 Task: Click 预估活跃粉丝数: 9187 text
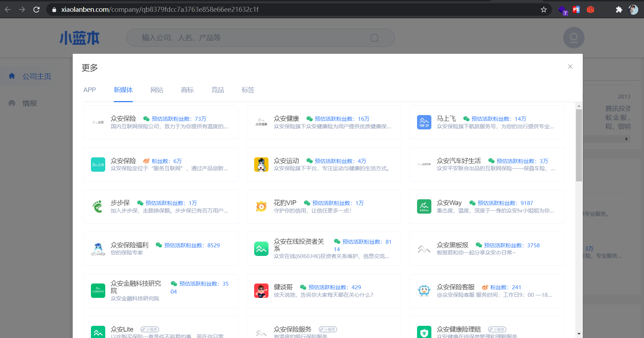coord(505,203)
